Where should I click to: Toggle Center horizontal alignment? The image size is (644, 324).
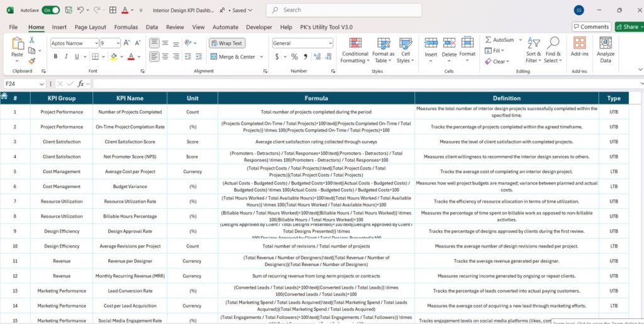[165, 57]
